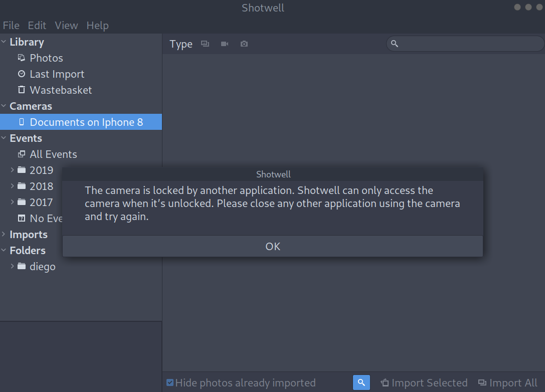
Task: Click the 2019 folder icon
Action: coord(22,169)
